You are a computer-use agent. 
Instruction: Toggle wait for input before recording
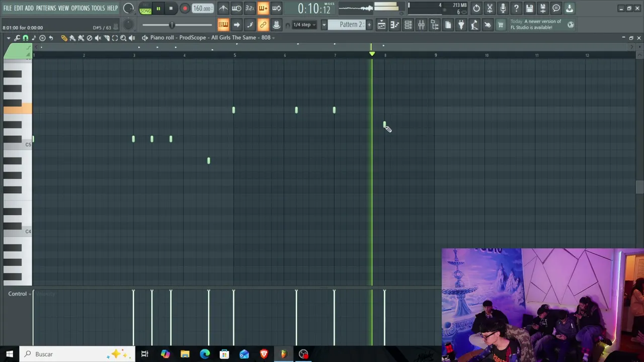236,8
